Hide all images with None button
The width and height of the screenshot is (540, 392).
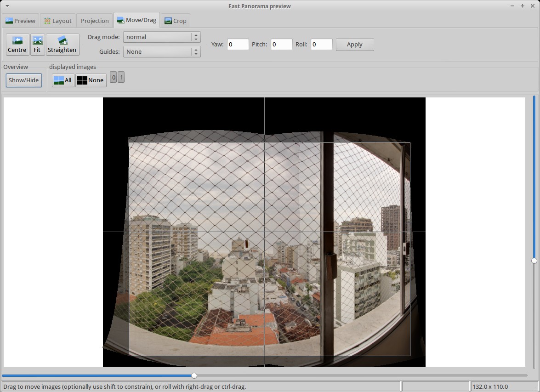click(91, 80)
